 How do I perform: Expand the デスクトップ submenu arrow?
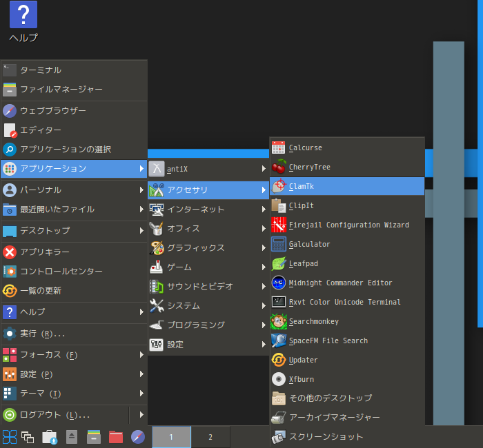[141, 231]
